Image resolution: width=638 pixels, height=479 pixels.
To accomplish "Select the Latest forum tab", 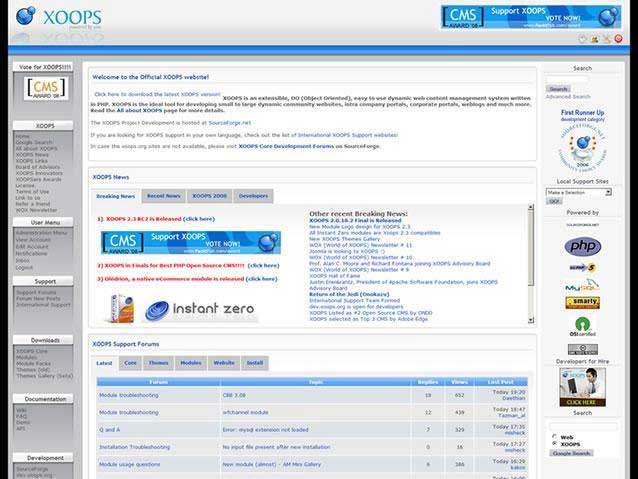I will (x=104, y=363).
